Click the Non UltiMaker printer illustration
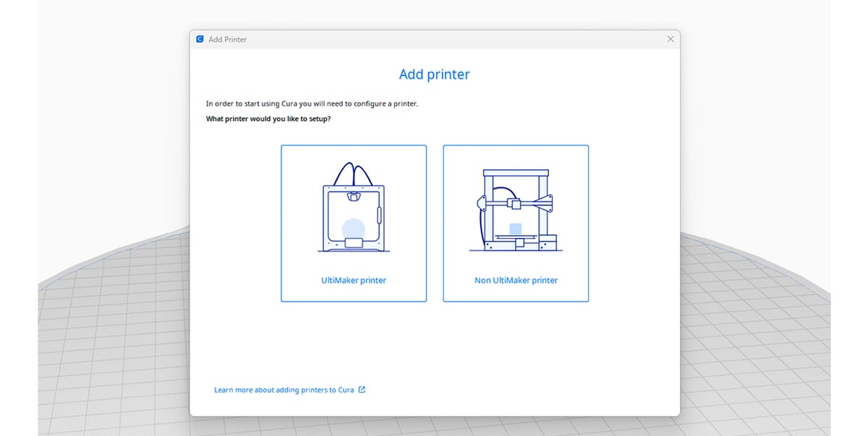This screenshot has height=436, width=868. pos(515,210)
